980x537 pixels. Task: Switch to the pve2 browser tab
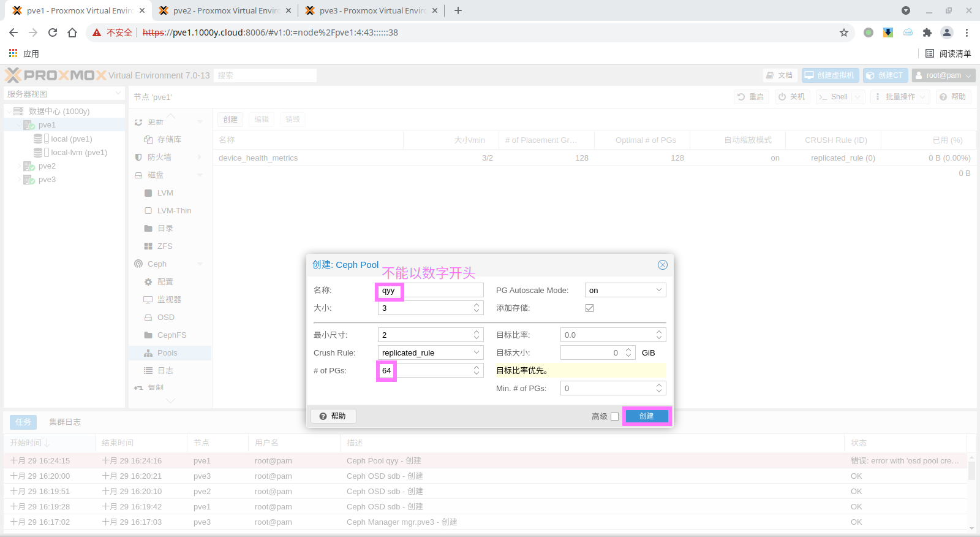pos(224,10)
